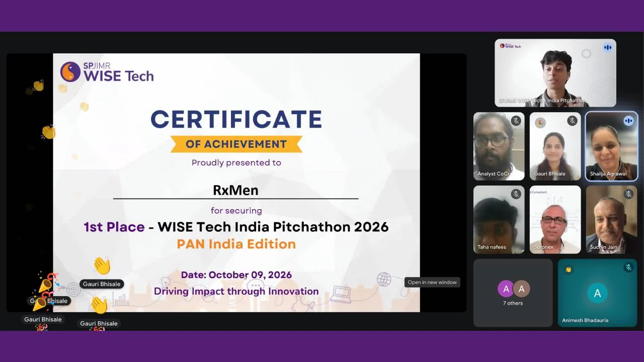Click the brown 'A' avatar in the 7 others tile
This screenshot has width=644, height=362.
click(x=521, y=289)
